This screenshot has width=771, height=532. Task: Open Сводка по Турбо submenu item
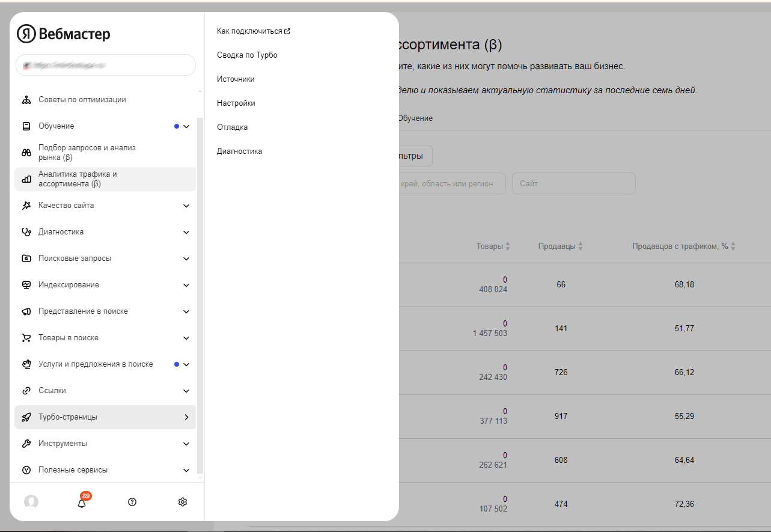[247, 55]
